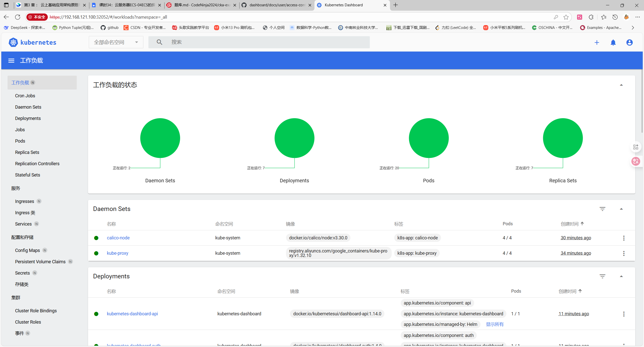Screen dimensions: 644x347
Task: Select Pods in the sidebar
Action: (x=20, y=141)
